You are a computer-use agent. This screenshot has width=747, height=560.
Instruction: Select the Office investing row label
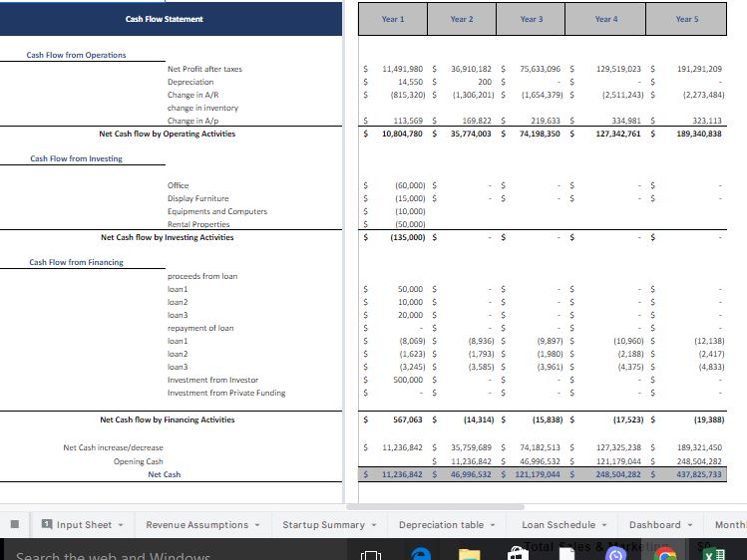[x=179, y=185]
